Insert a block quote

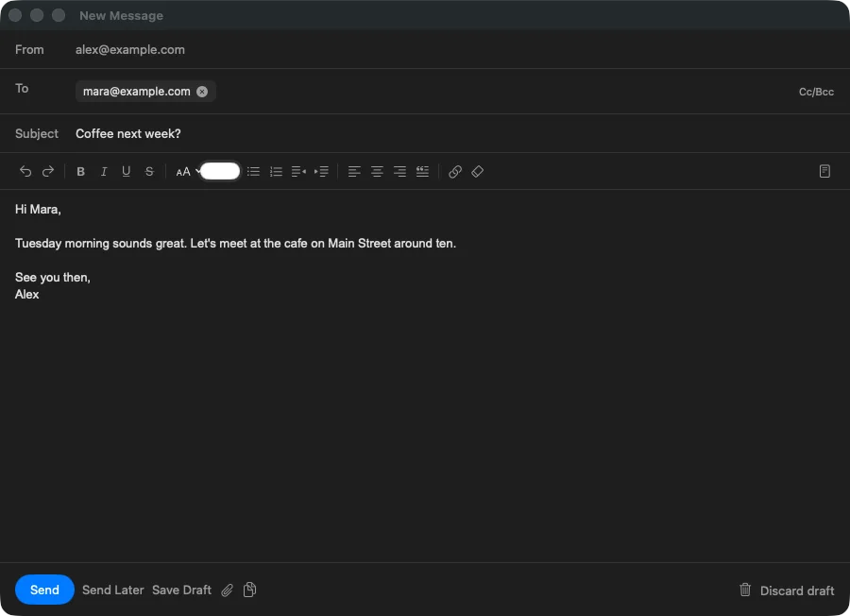[x=422, y=171]
